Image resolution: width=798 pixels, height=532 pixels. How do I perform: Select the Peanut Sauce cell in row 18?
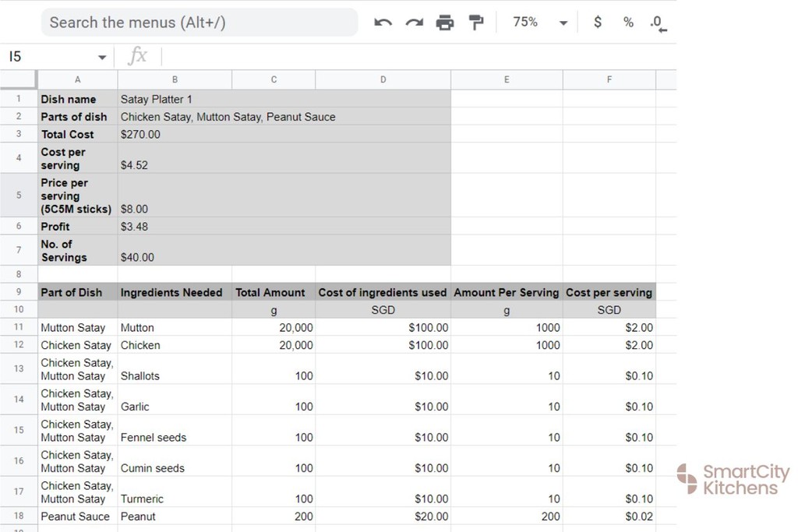point(77,516)
